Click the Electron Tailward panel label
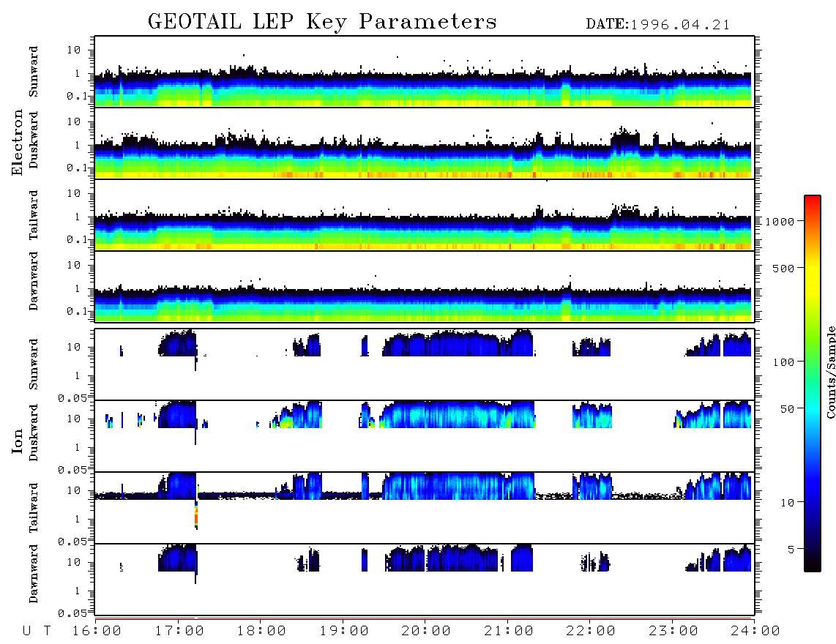The height and width of the screenshot is (644, 836). tap(34, 215)
